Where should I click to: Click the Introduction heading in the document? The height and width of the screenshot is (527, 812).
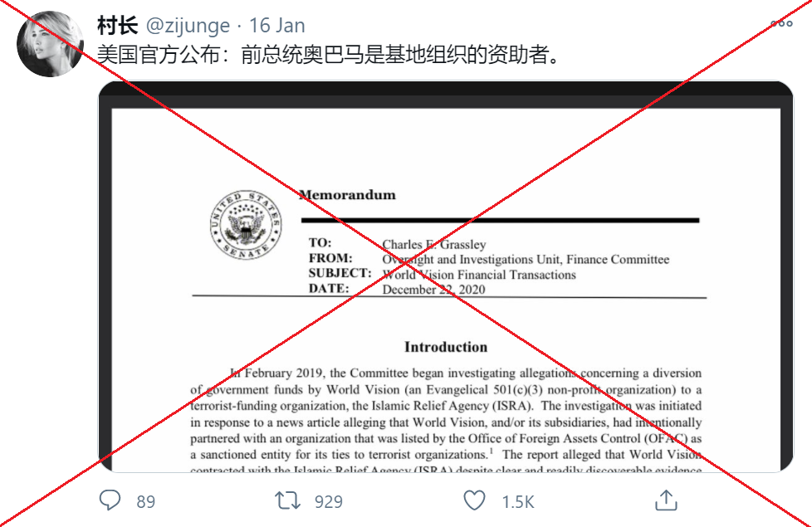pyautogui.click(x=446, y=347)
